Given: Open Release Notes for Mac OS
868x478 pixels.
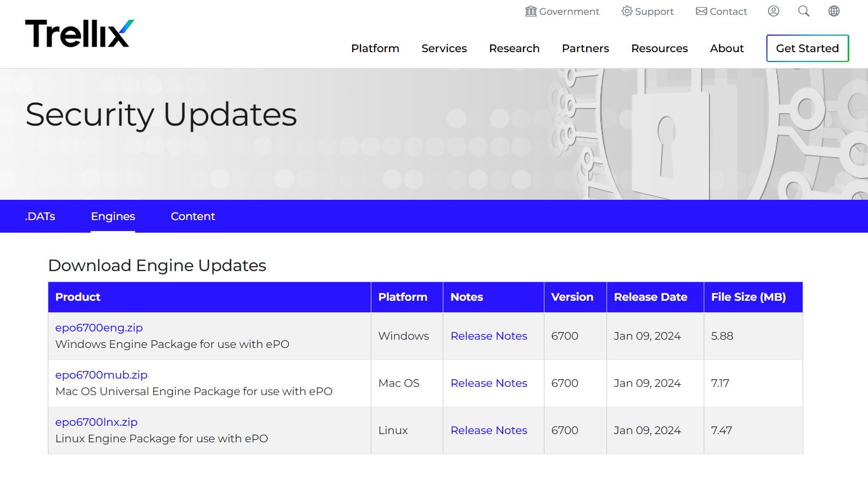Looking at the screenshot, I should (x=488, y=383).
